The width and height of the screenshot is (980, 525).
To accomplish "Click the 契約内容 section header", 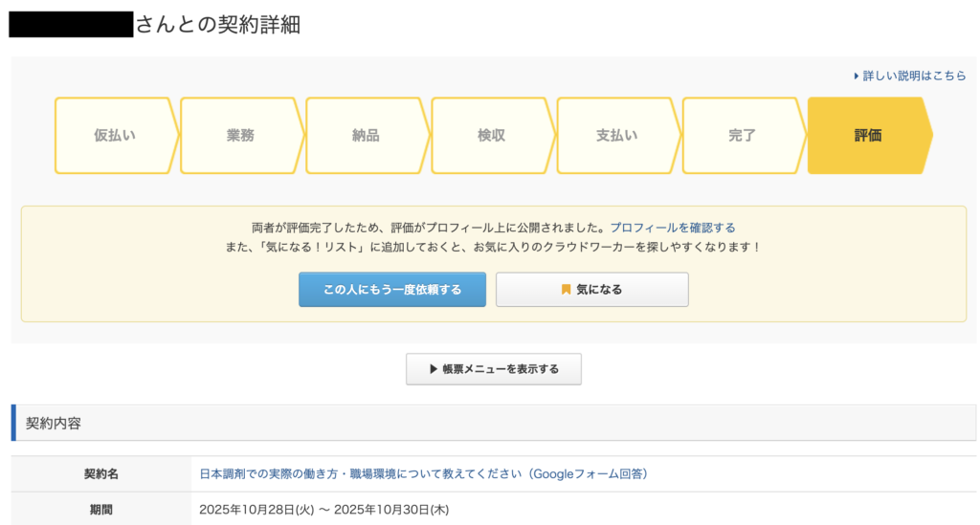I will 54,423.
